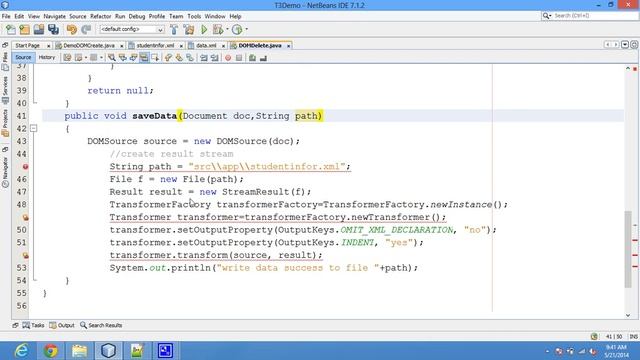
Task: Show the opened documents list dropdown
Action: point(625,45)
